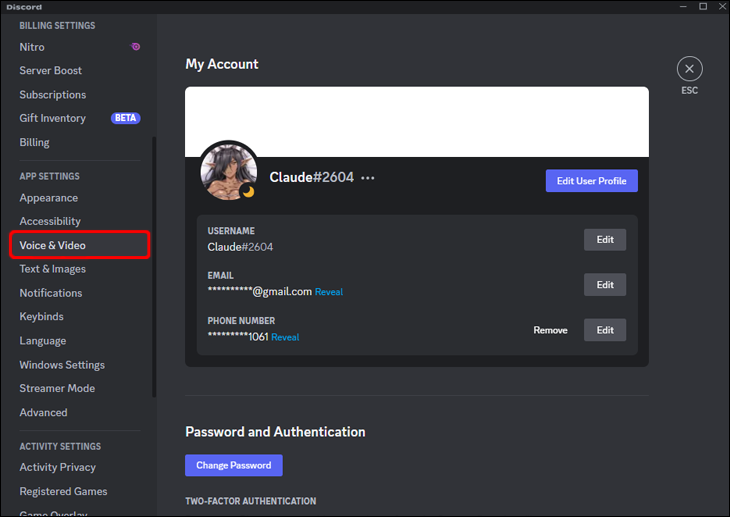Screen dimensions: 730x517
Task: Reveal the hidden phone number
Action: (x=285, y=337)
